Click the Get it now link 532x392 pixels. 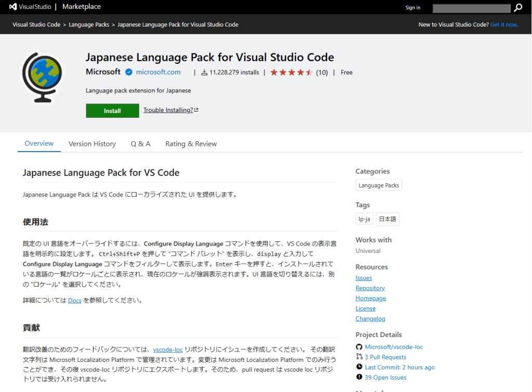[504, 24]
